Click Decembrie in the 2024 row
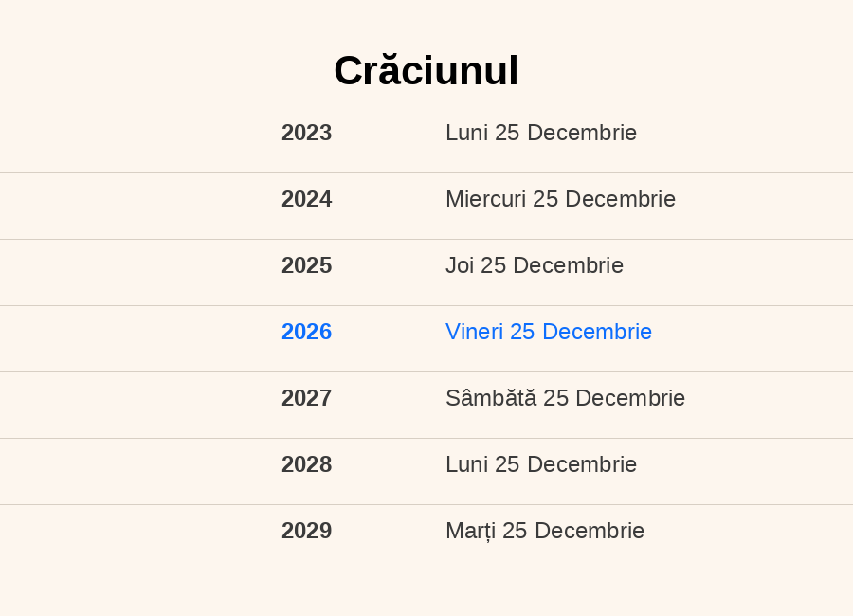The image size is (853, 616). click(620, 199)
